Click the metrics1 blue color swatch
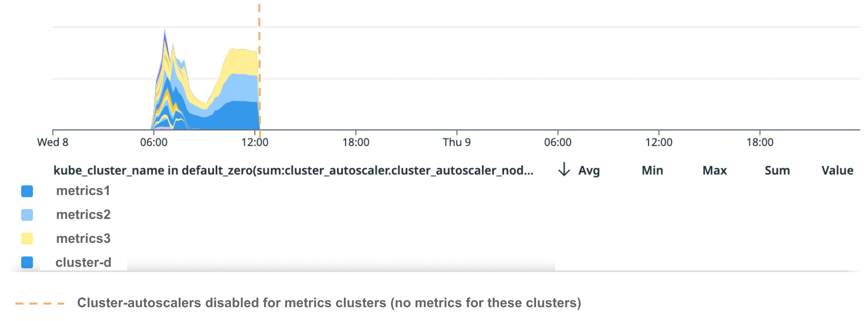This screenshot has height=321, width=868. tap(27, 191)
